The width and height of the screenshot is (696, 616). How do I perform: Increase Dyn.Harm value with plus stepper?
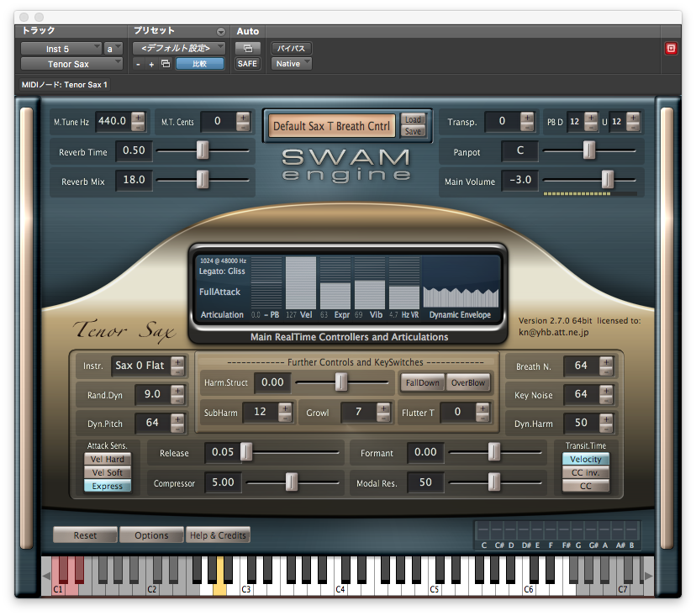click(606, 419)
